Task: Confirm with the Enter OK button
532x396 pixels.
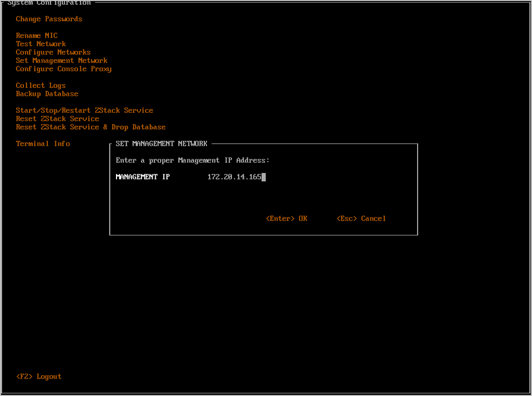Action: coord(287,218)
